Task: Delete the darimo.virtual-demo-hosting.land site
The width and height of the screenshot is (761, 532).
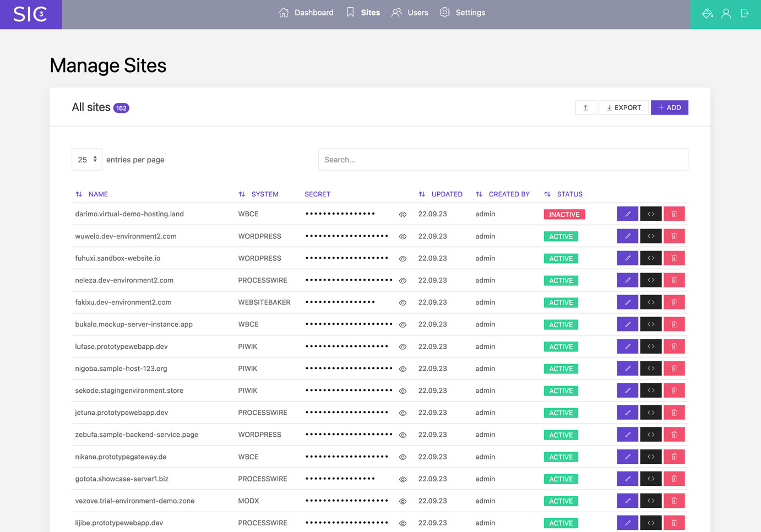Action: click(x=674, y=214)
